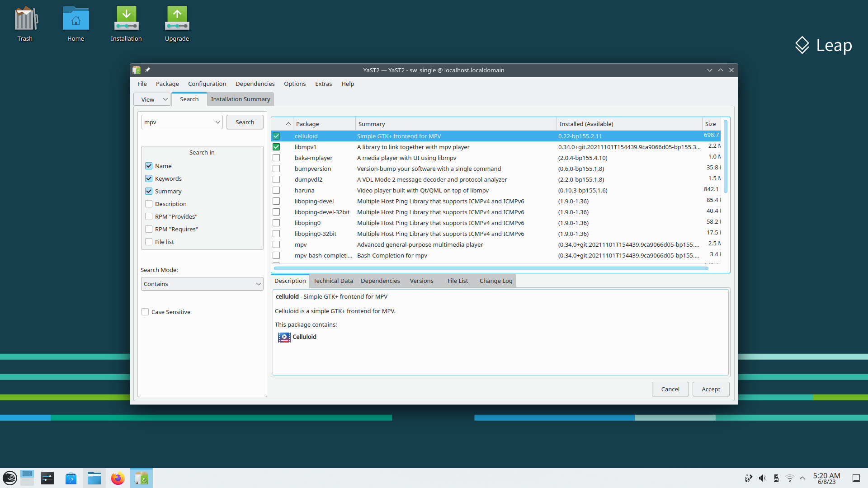Open the Discover software store from the taskbar
The width and height of the screenshot is (868, 488).
pos(71,478)
